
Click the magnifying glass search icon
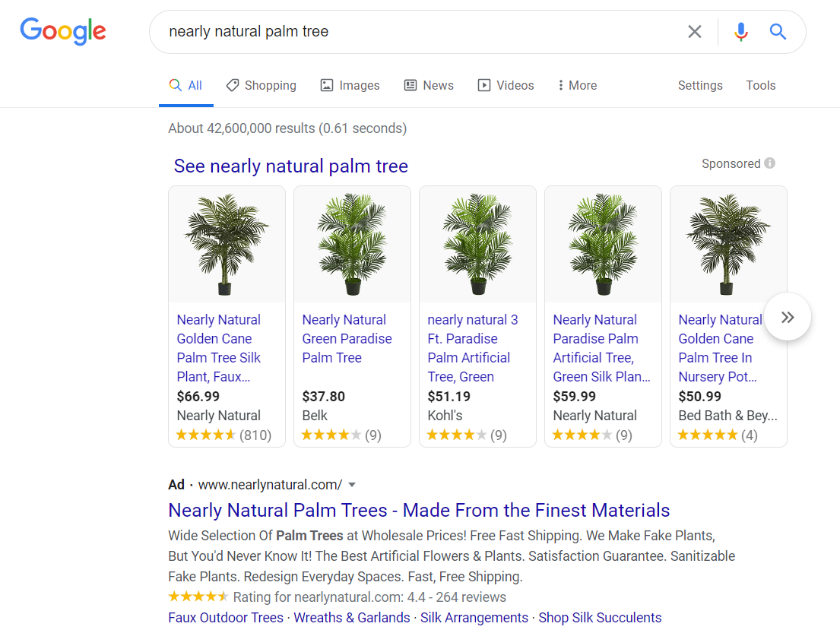pos(777,31)
